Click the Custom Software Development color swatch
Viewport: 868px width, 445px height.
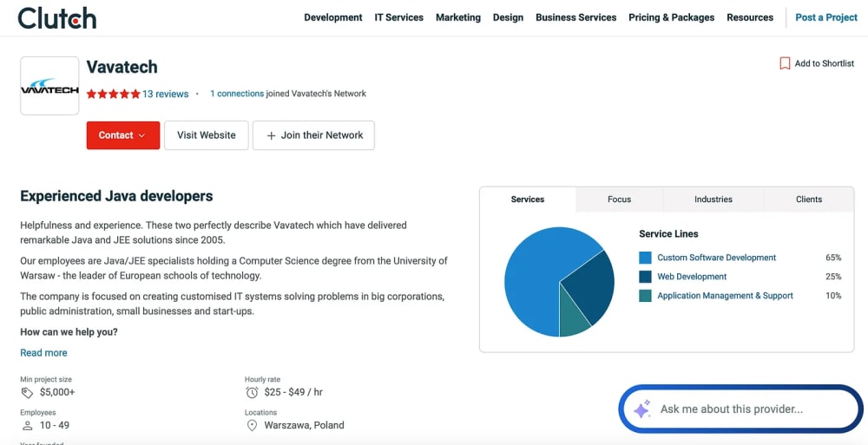(x=645, y=258)
